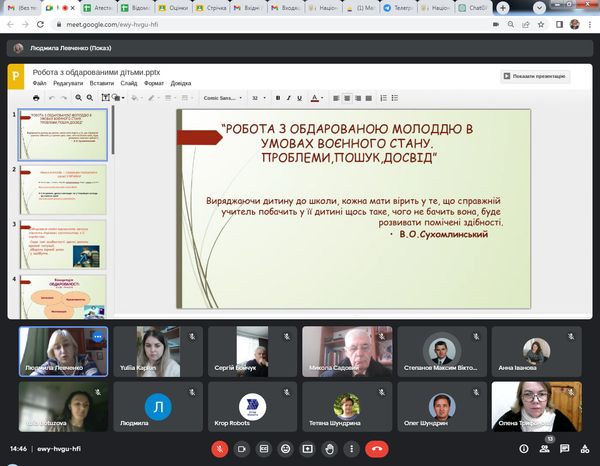
Task: Click the present screen icon
Action: (308, 449)
